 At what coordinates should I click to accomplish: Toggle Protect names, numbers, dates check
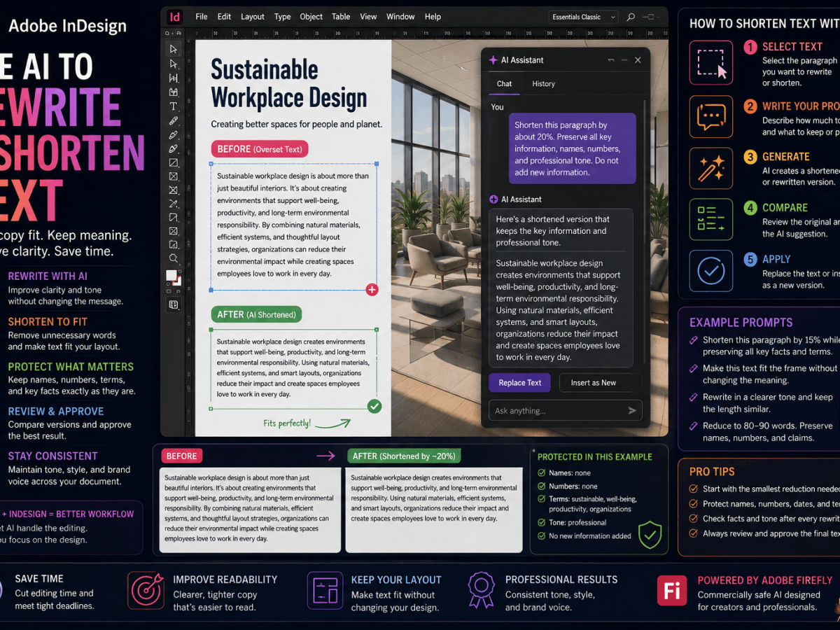[x=694, y=504]
